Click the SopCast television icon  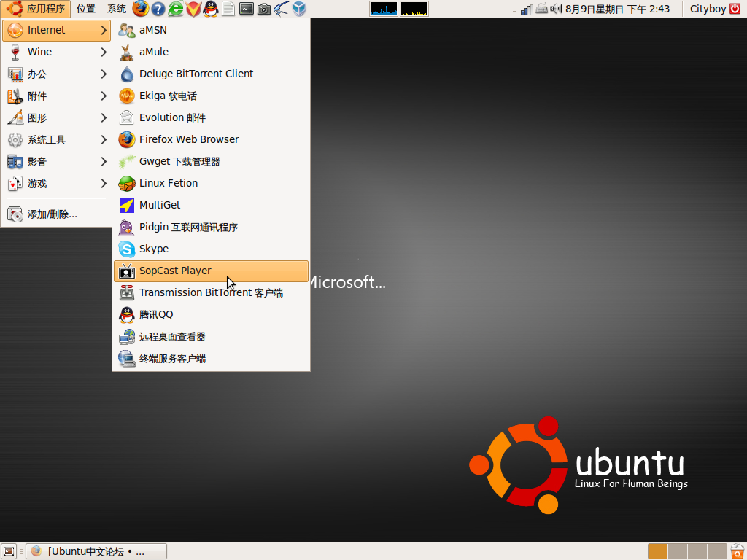127,271
